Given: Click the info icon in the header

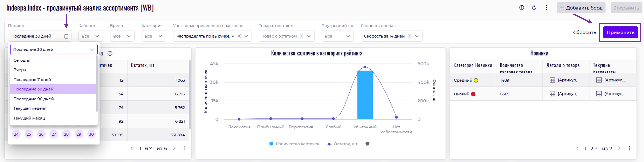Looking at the screenshot, I should tap(521, 8).
